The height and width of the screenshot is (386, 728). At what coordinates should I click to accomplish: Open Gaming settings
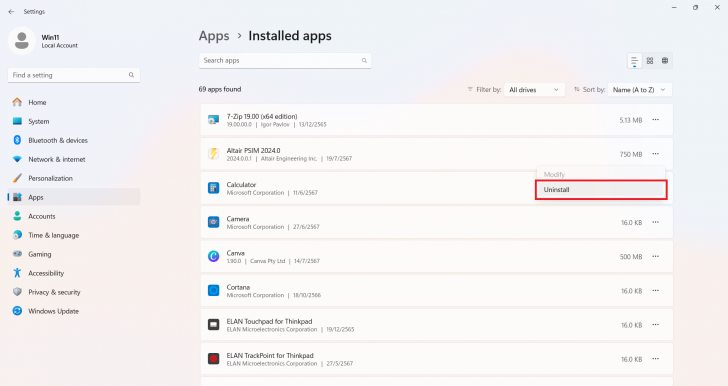click(74, 254)
